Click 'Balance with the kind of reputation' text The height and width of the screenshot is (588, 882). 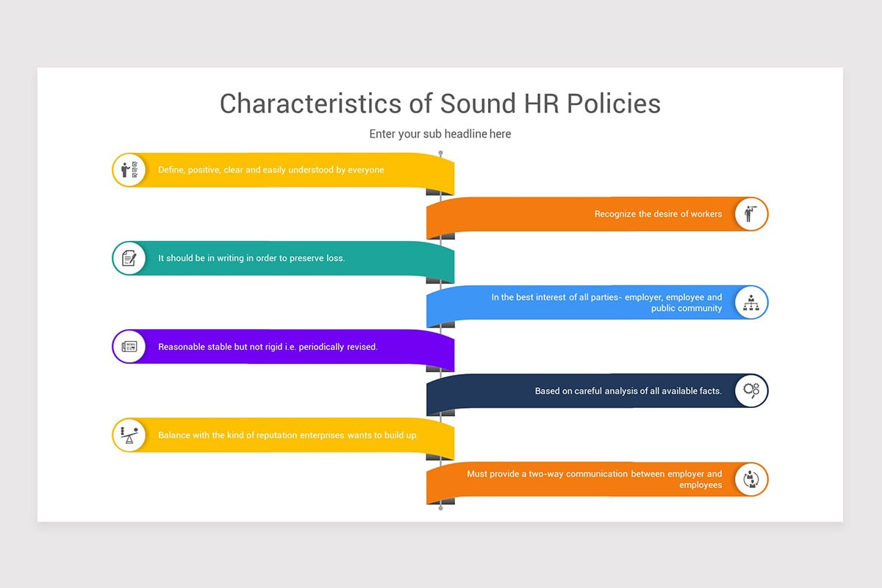(x=231, y=435)
